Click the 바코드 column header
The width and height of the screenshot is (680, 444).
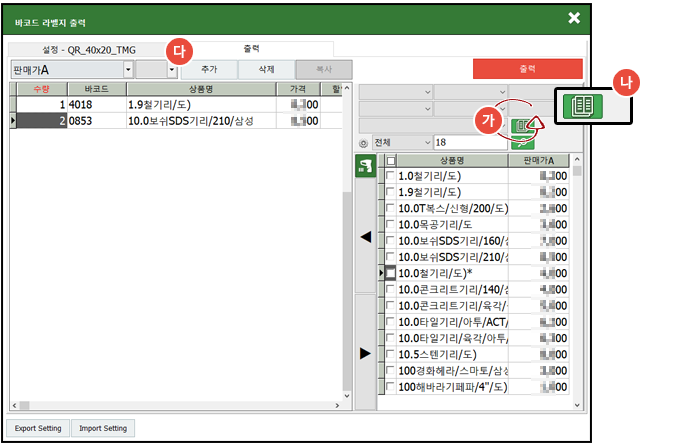pos(97,89)
